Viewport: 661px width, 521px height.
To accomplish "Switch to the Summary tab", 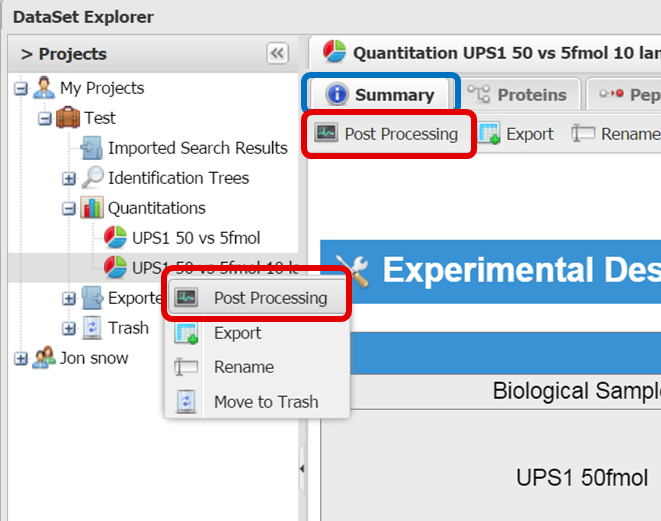I will [381, 95].
